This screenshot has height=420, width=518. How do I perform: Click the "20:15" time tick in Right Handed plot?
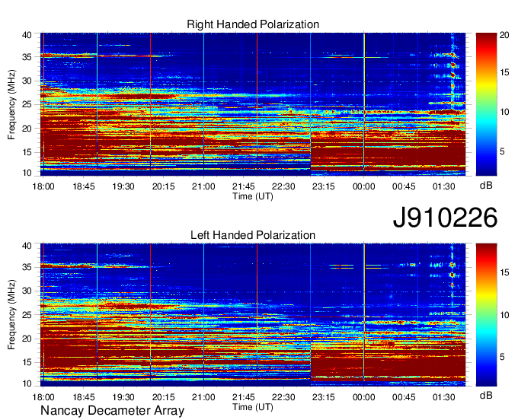pyautogui.click(x=163, y=186)
